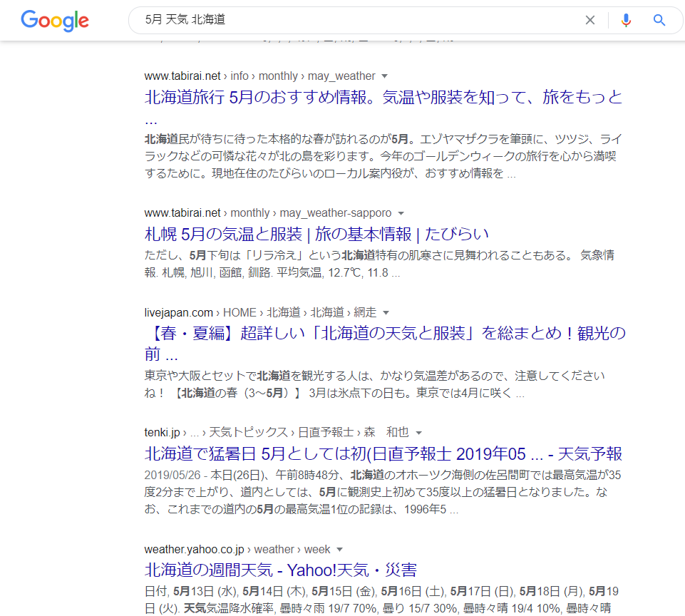Open the 北海道で猛暑日 5月としては初 result
This screenshot has width=685, height=616.
(383, 454)
